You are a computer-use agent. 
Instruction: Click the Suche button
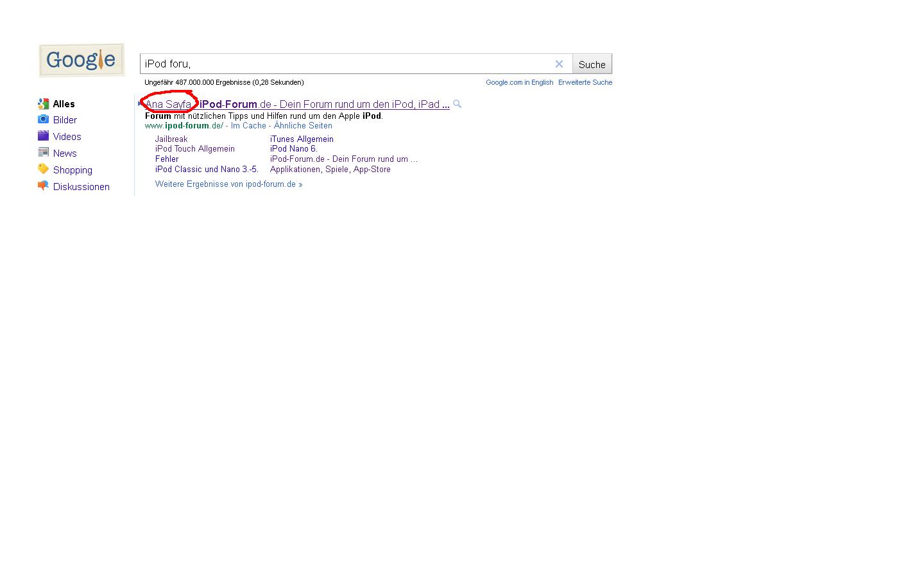click(592, 64)
